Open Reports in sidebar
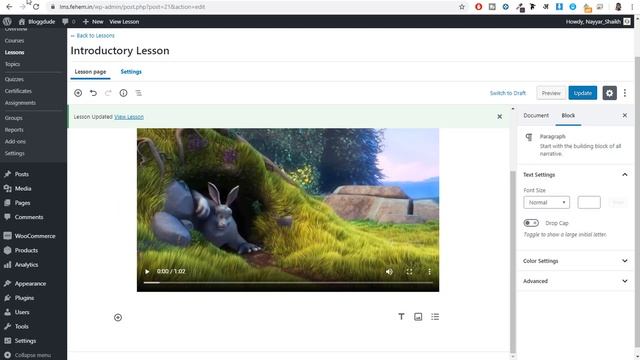 (14, 130)
